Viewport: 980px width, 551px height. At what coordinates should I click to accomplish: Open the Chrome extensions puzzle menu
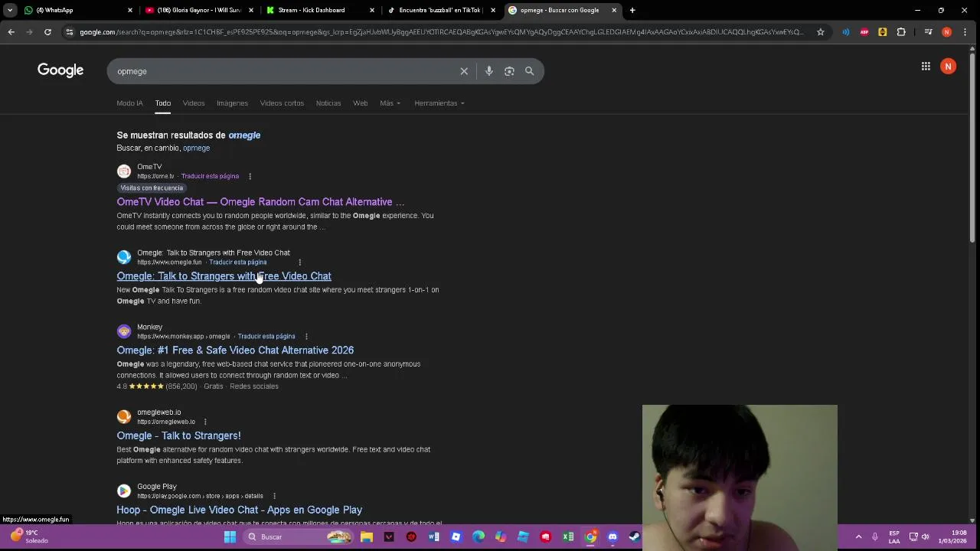[901, 32]
